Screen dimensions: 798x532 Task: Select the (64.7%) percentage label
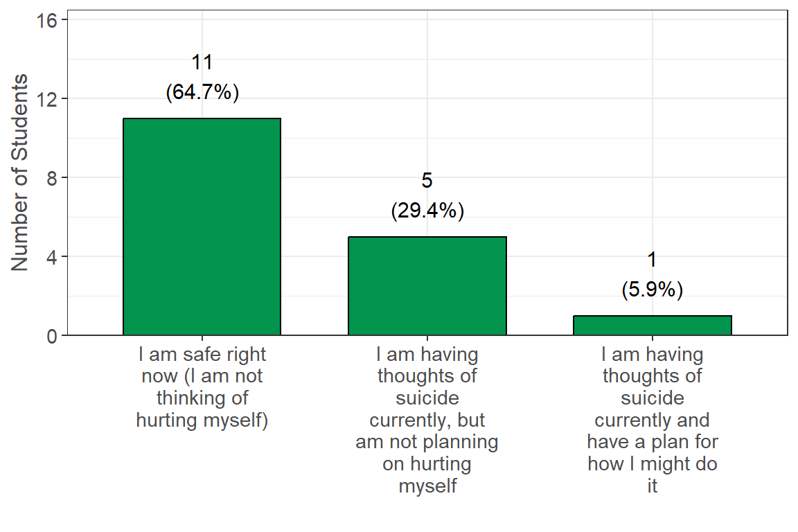[202, 93]
